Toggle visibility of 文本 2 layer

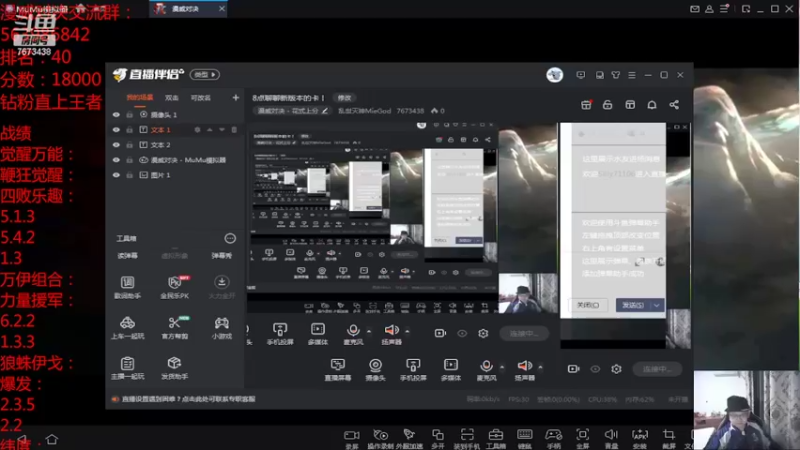(x=116, y=145)
